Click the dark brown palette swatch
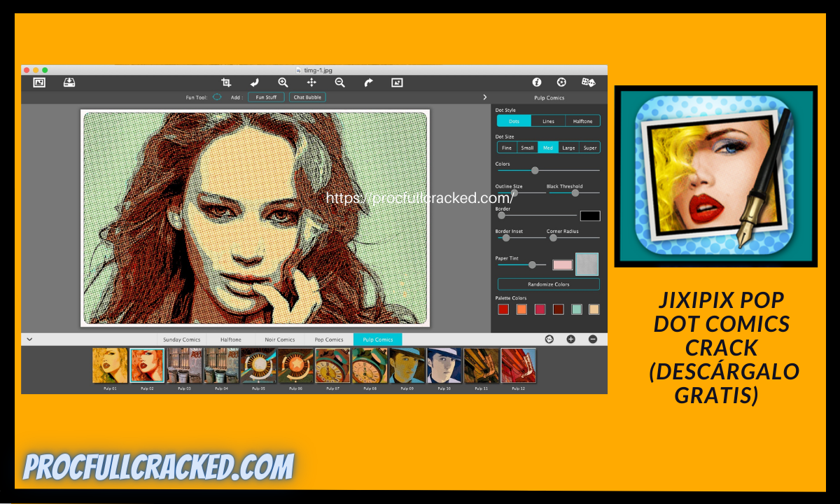This screenshot has height=504, width=840. pos(558,309)
